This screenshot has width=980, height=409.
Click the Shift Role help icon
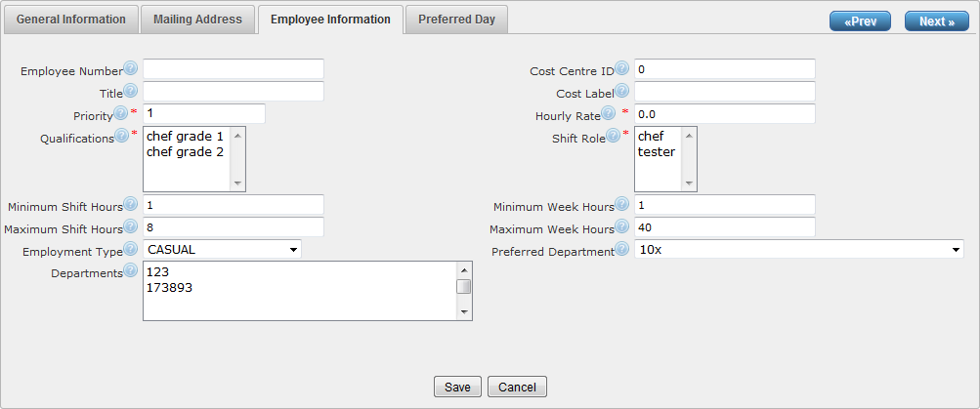(614, 137)
